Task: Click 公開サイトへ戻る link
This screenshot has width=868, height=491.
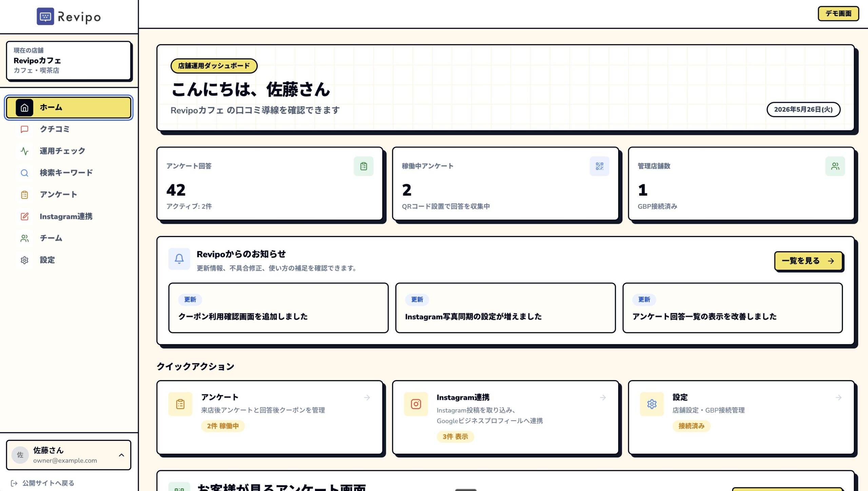Action: (x=48, y=483)
